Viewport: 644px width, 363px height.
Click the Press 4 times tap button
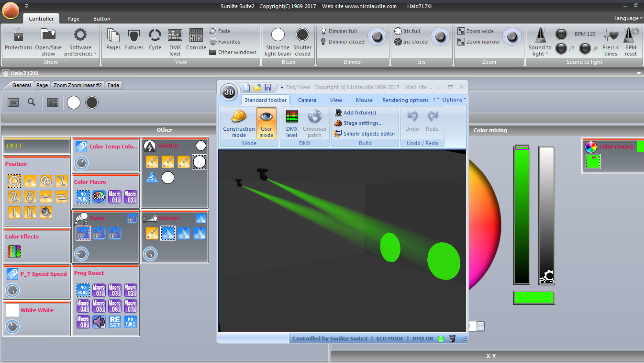(611, 42)
